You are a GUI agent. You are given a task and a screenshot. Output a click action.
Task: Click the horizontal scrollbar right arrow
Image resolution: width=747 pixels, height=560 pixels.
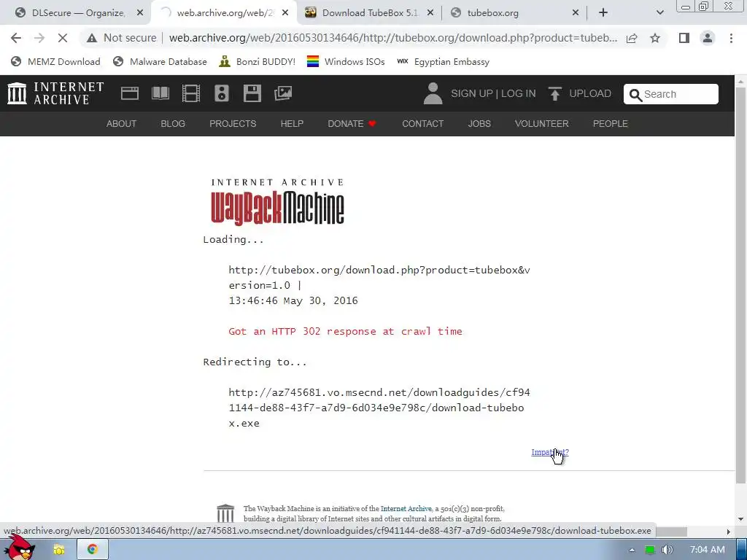coord(729,532)
